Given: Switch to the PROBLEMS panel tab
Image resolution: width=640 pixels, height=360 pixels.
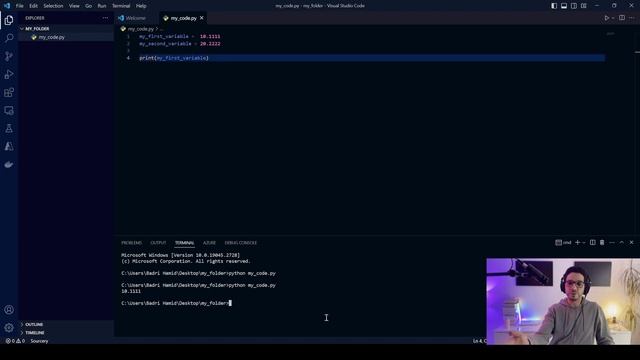Looking at the screenshot, I should 131,243.
